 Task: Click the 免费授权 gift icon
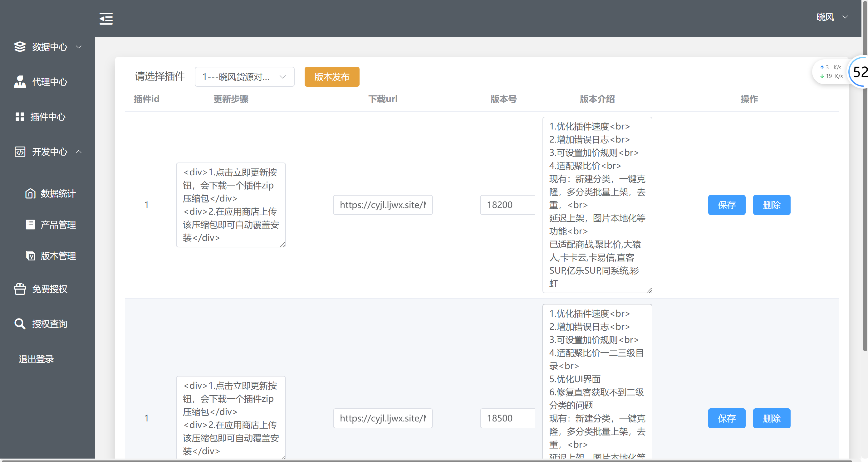coord(20,289)
